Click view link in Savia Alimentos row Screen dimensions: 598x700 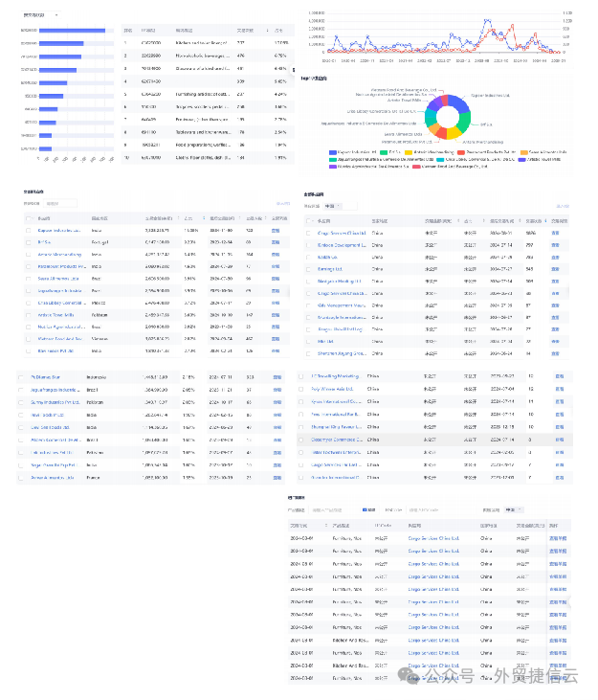coord(276,279)
